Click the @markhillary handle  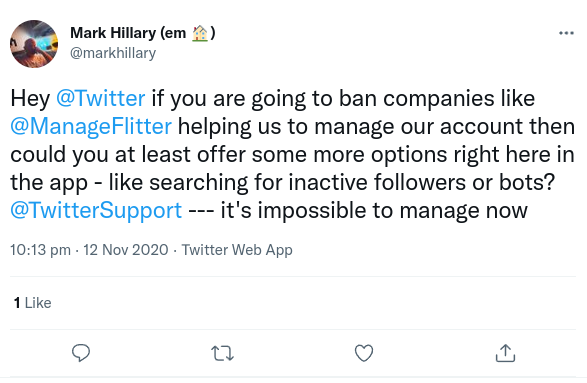113,53
